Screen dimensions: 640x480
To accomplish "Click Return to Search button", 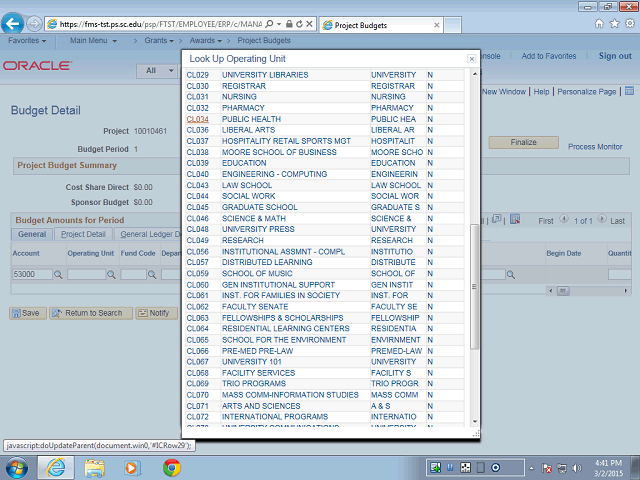I will 91,313.
